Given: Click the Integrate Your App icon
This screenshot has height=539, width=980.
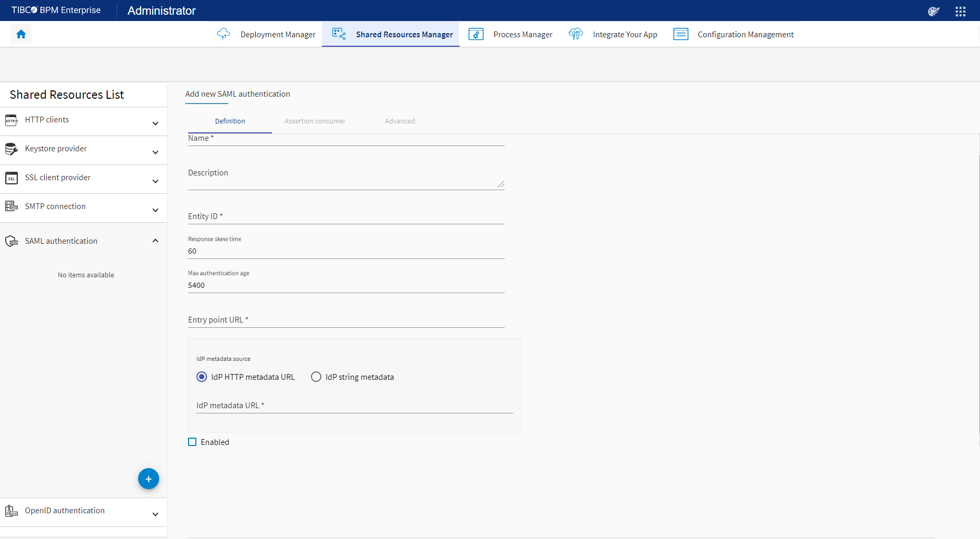Looking at the screenshot, I should [x=576, y=34].
